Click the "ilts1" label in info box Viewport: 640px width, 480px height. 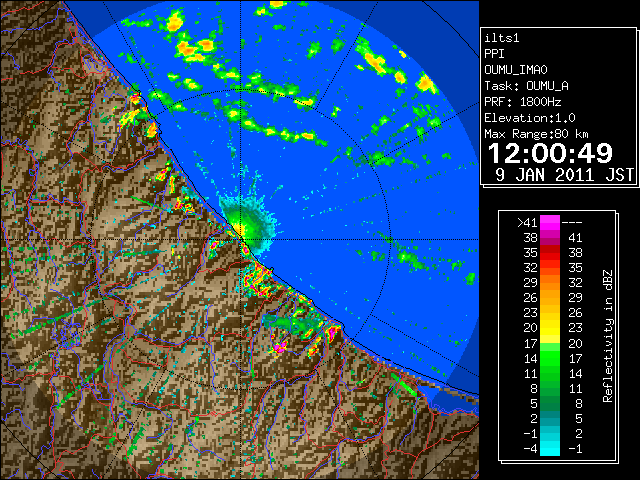coord(502,38)
